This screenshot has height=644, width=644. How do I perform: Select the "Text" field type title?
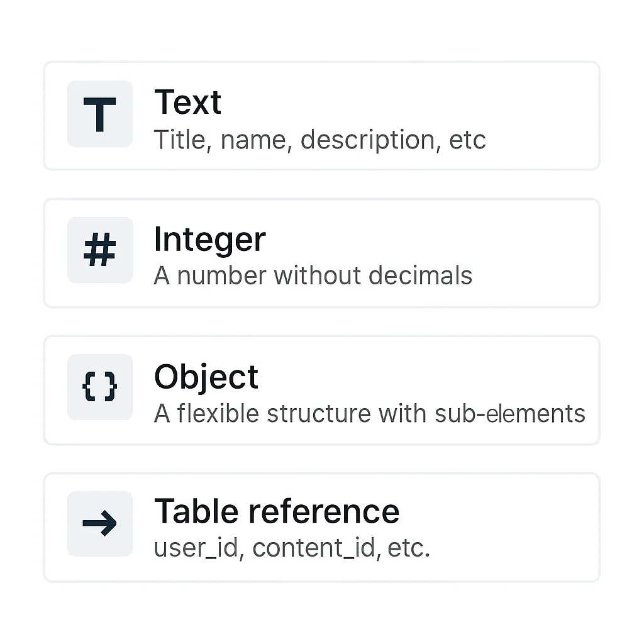pos(187,102)
